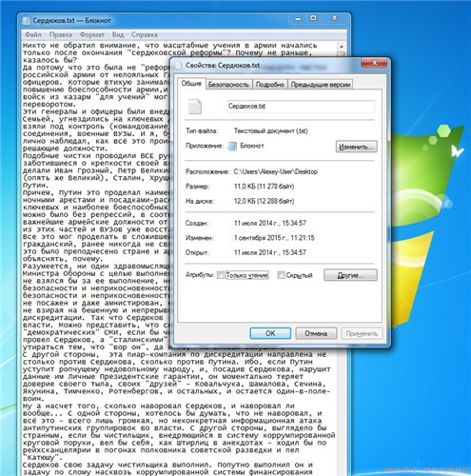The image size is (471, 476).
Task: Click the properties dialog title bar icon
Action: click(x=179, y=66)
